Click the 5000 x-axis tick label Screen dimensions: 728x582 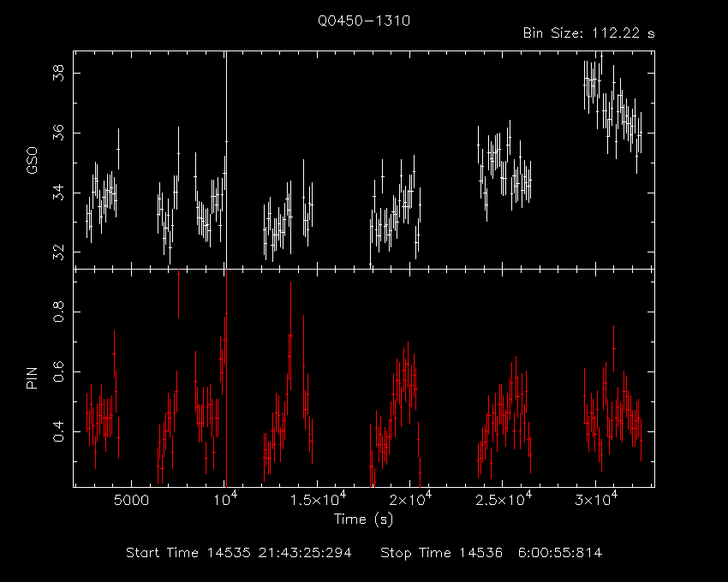(132, 501)
